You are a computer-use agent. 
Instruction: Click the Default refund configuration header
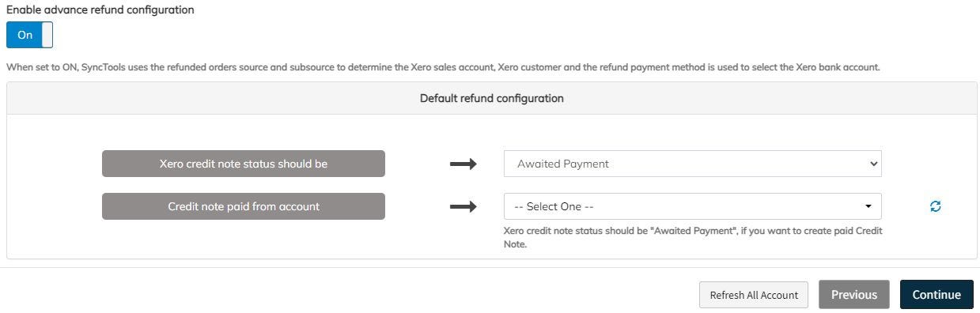click(x=492, y=99)
